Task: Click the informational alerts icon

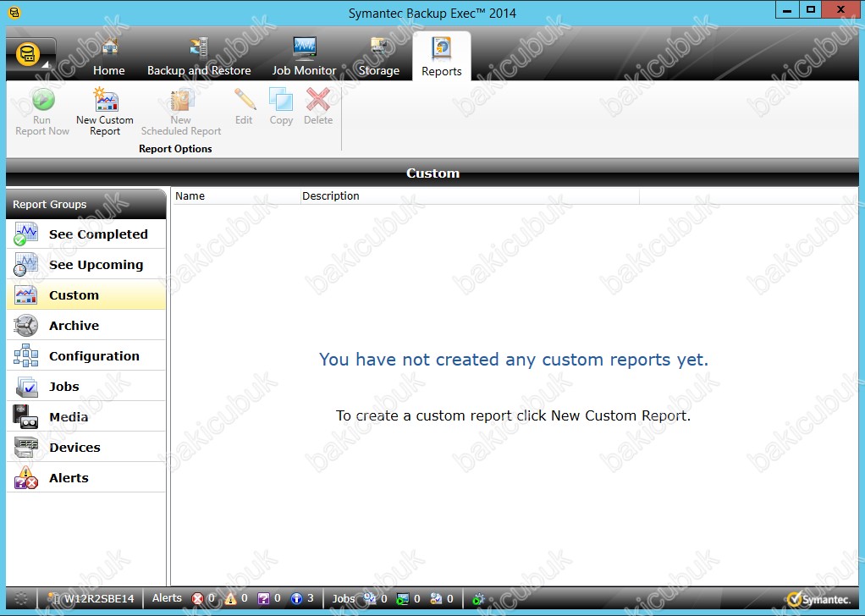Action: [297, 598]
